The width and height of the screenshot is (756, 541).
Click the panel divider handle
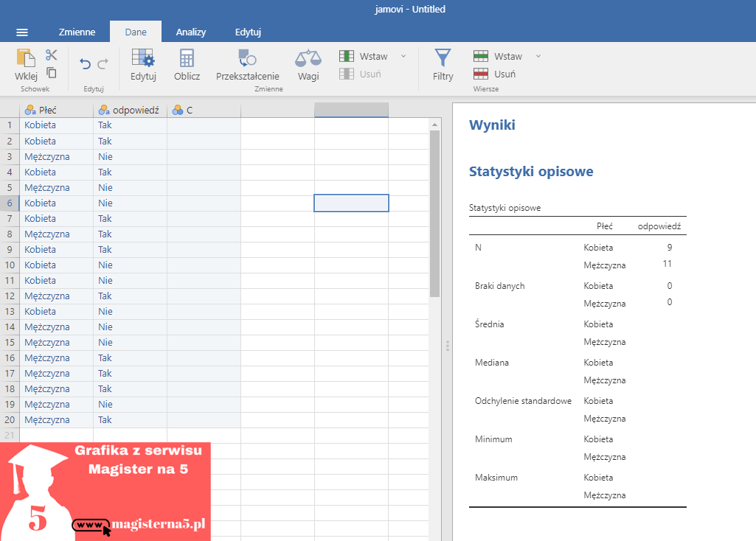tap(447, 345)
